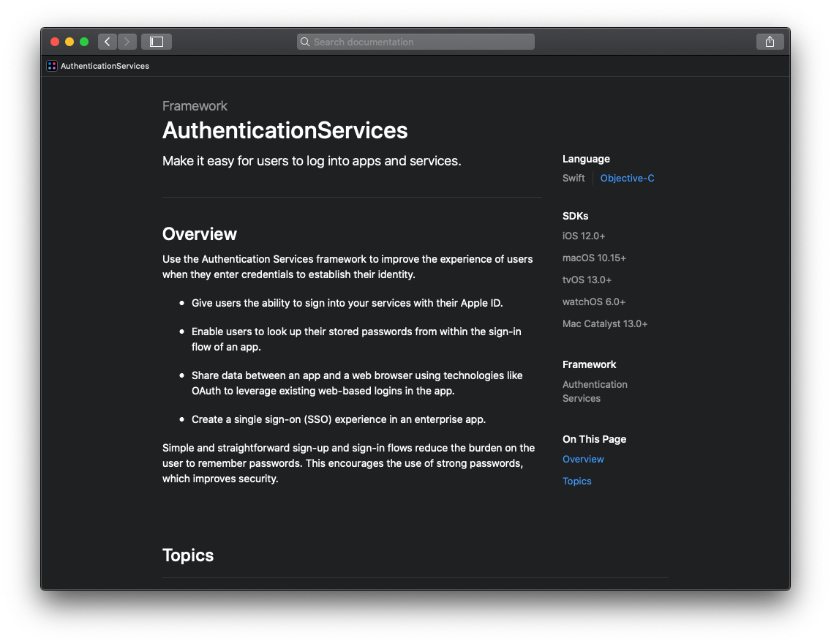Maximize the window with green button
This screenshot has height=644, width=831.
(x=83, y=41)
